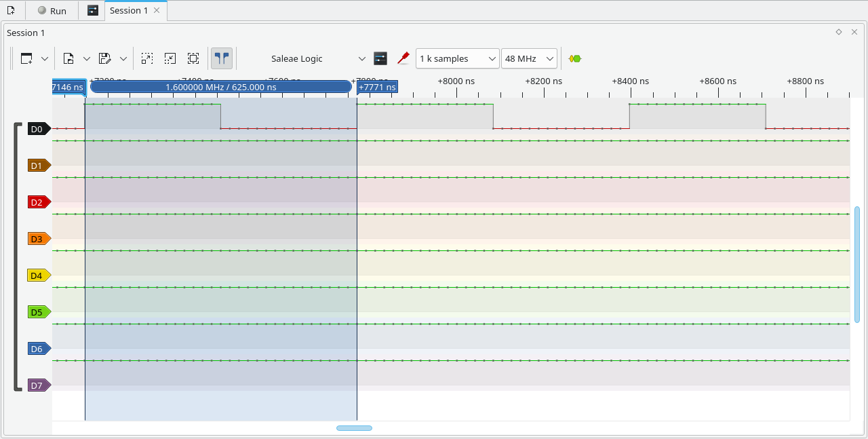Expand the save file options arrow
Image resolution: width=868 pixels, height=439 pixels.
pos(123,58)
